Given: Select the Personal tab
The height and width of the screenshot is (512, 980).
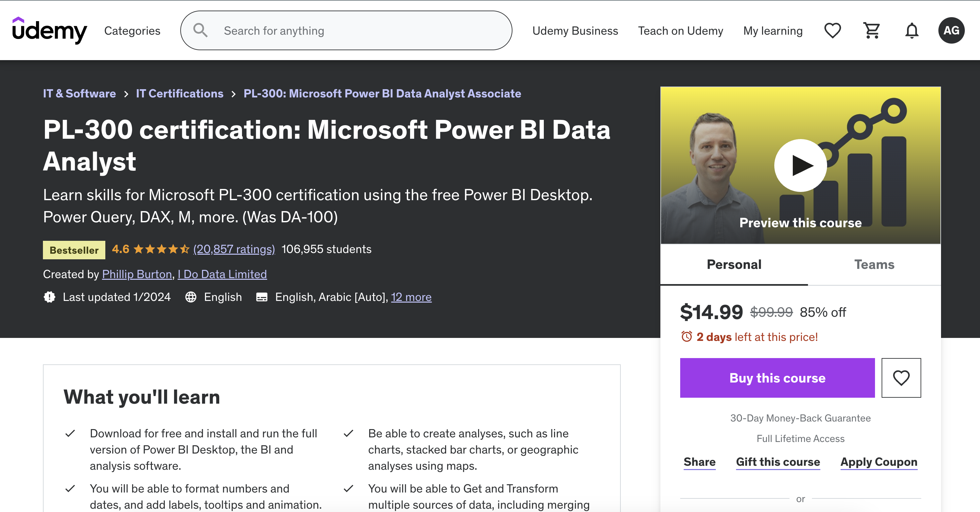Looking at the screenshot, I should pos(734,264).
